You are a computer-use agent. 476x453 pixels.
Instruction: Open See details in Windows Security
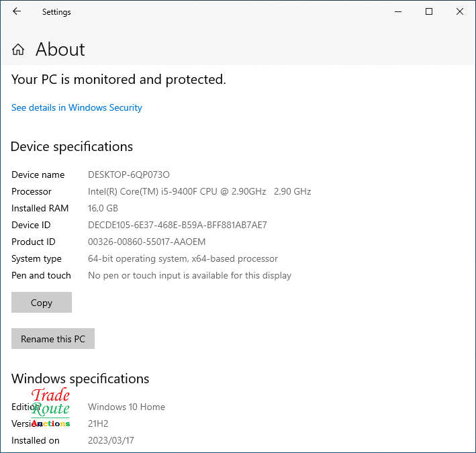(x=77, y=107)
